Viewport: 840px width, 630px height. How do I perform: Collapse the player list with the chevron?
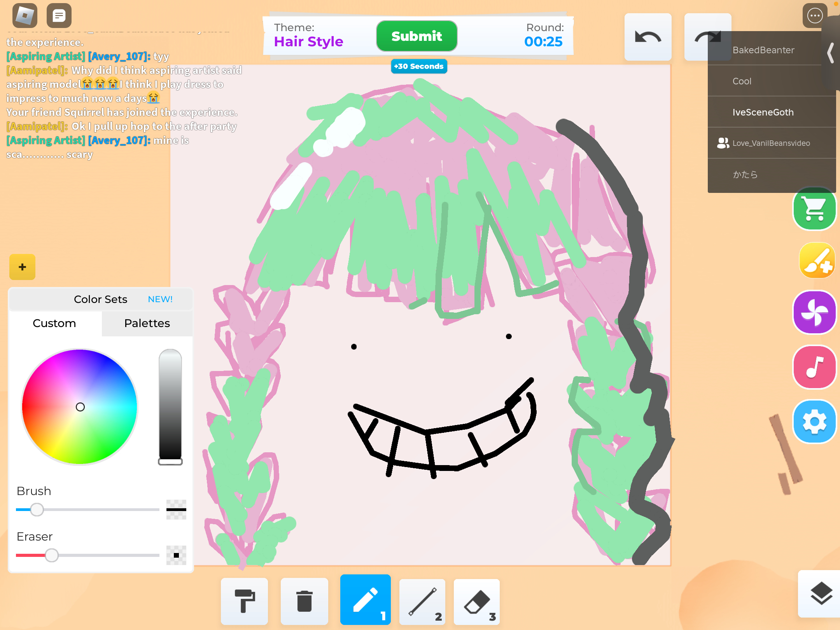[831, 53]
